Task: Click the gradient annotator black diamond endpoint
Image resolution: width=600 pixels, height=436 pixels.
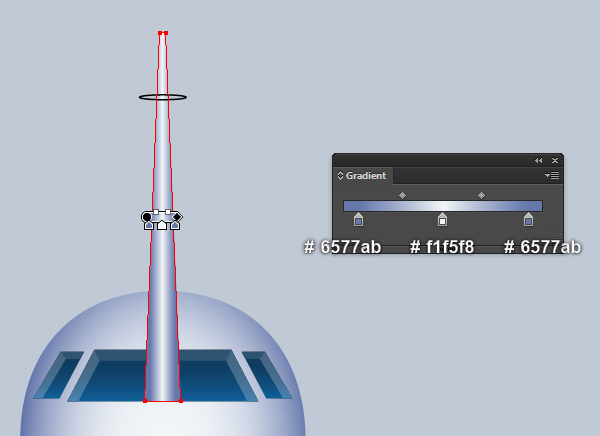Action: (177, 217)
